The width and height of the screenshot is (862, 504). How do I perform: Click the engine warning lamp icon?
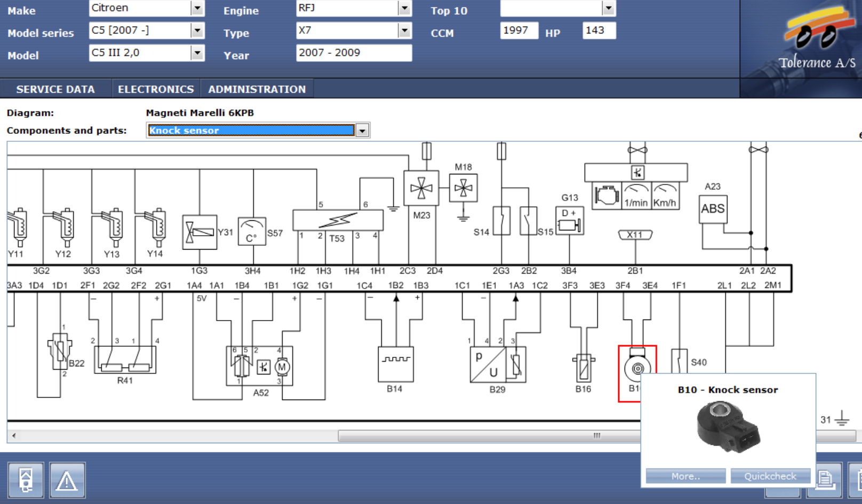606,195
